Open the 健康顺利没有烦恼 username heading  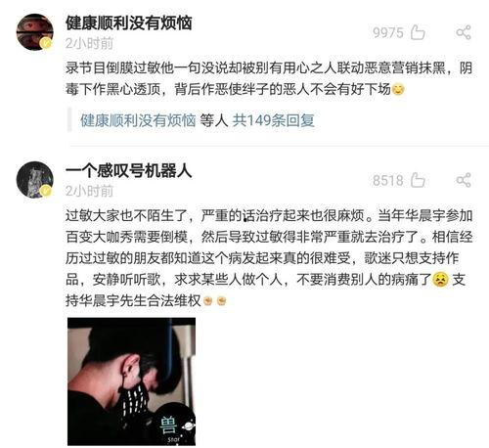pos(128,23)
